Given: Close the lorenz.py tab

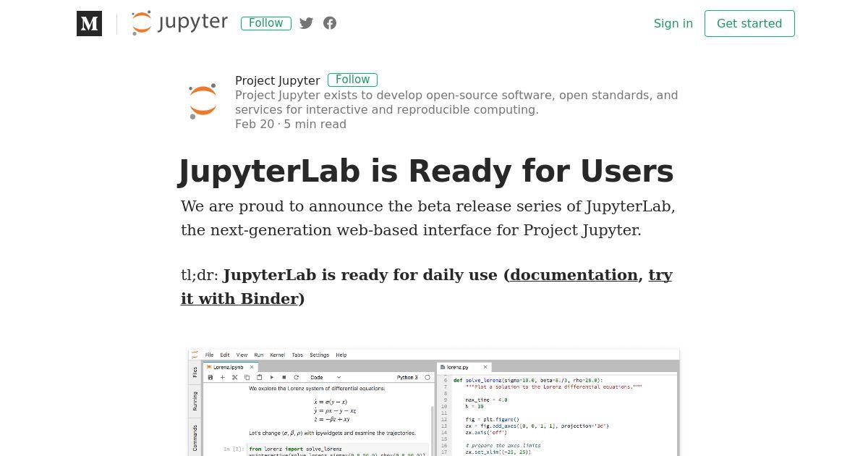Looking at the screenshot, I should tap(486, 367).
